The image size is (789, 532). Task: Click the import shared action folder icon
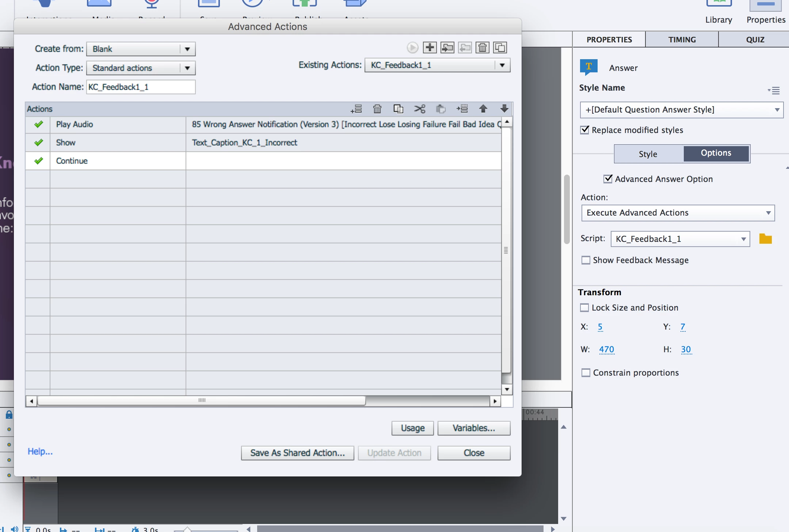pyautogui.click(x=447, y=47)
